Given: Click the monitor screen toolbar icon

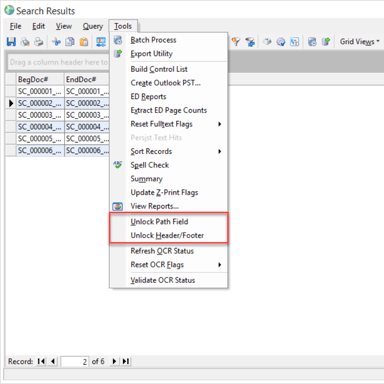Looking at the screenshot, I should point(101,42).
